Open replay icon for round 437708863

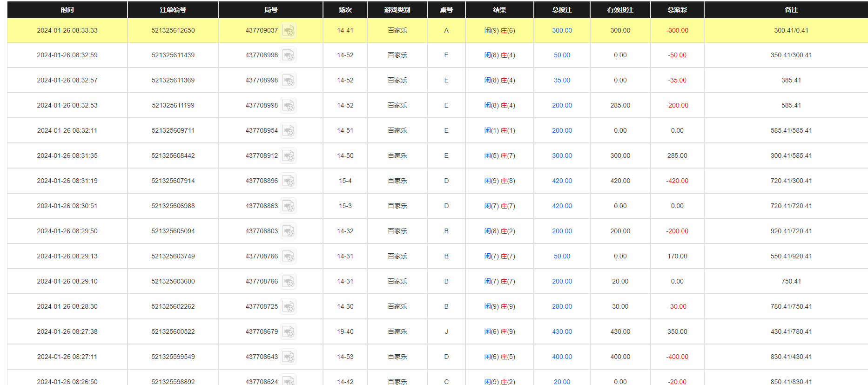288,206
